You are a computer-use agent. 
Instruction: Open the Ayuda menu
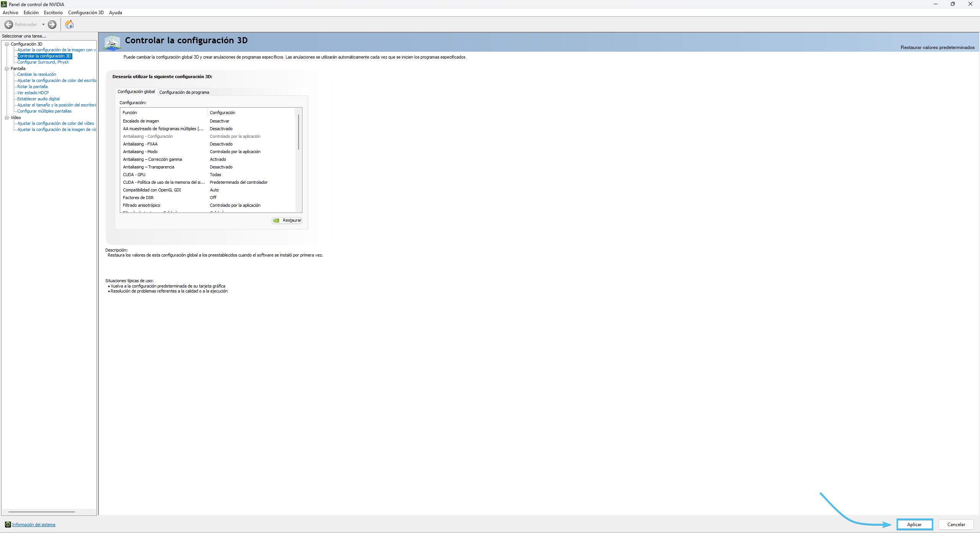pyautogui.click(x=116, y=13)
